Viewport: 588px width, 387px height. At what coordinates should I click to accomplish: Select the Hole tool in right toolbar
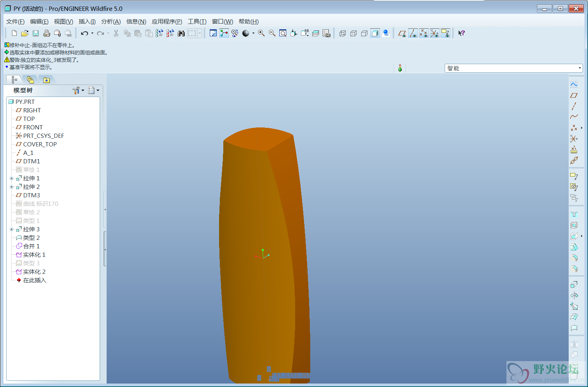click(x=574, y=214)
